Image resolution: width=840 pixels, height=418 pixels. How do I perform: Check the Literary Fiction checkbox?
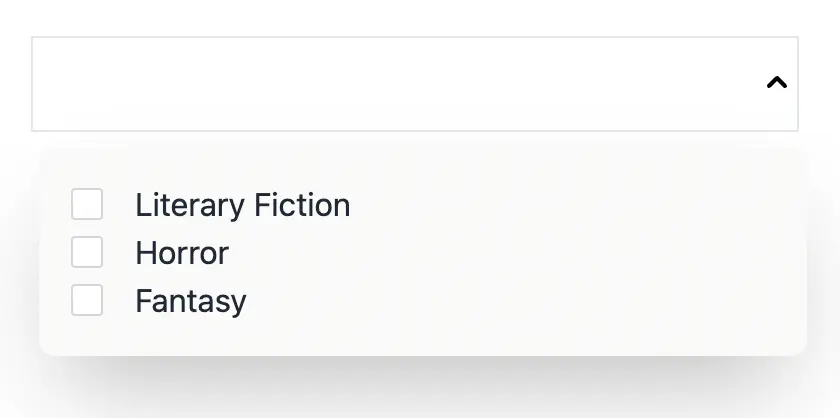coord(87,204)
